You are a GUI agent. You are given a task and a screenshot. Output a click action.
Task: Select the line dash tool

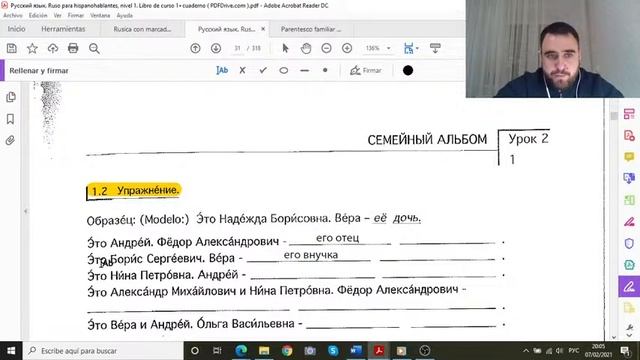[x=304, y=71]
